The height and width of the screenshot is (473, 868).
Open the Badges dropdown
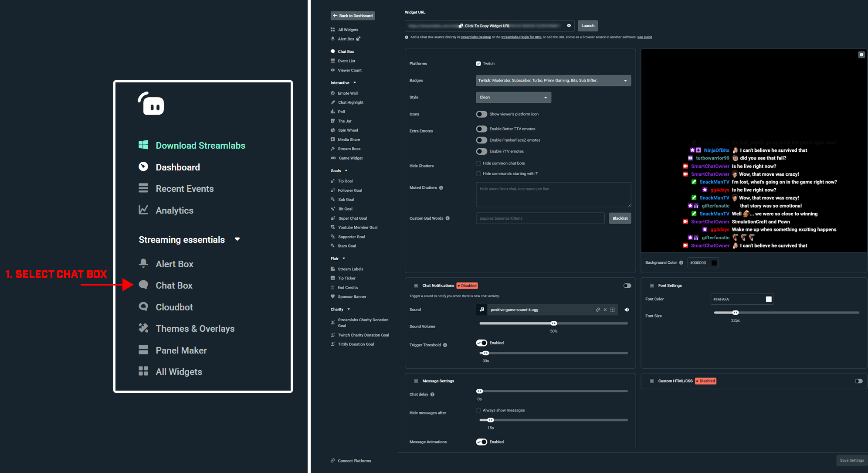coord(553,81)
